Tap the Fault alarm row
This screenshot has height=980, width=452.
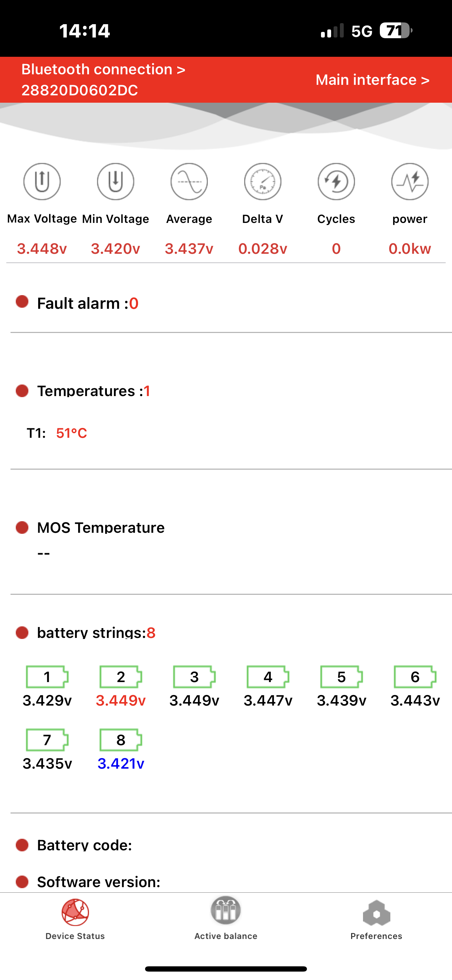pos(88,304)
